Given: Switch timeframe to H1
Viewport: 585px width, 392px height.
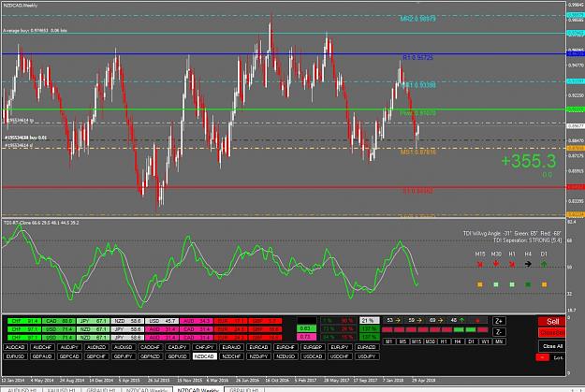Looking at the screenshot, I should (x=444, y=341).
